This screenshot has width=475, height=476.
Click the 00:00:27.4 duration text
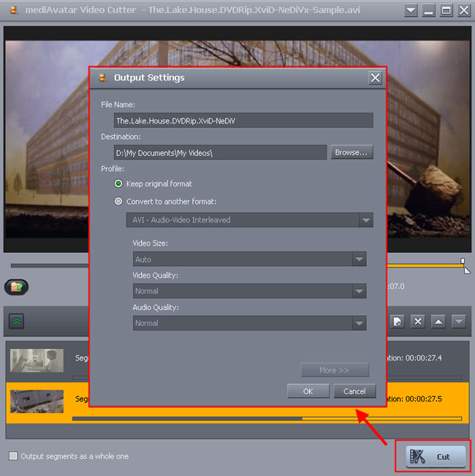423,358
